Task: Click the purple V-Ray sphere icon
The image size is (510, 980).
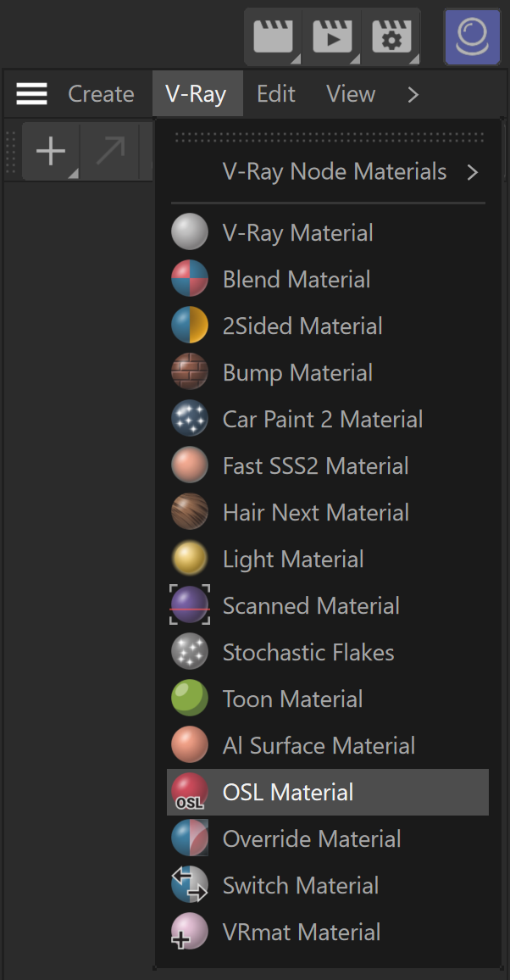Action: [x=473, y=36]
